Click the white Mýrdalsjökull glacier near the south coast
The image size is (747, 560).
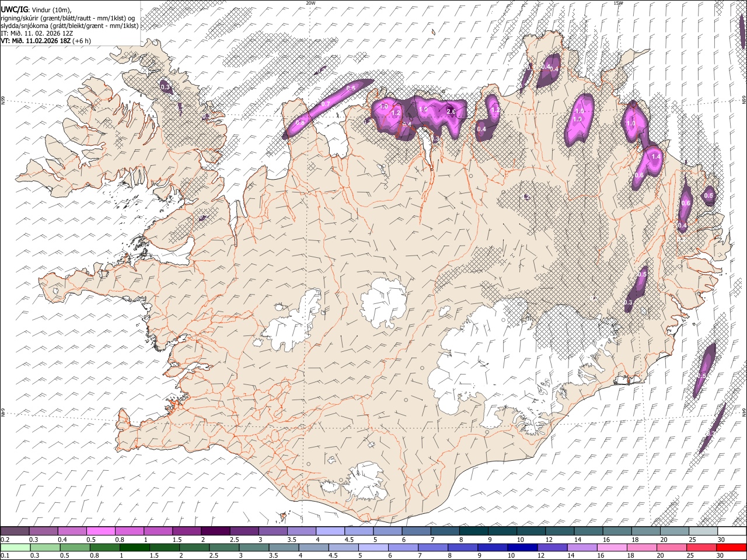(x=365, y=481)
